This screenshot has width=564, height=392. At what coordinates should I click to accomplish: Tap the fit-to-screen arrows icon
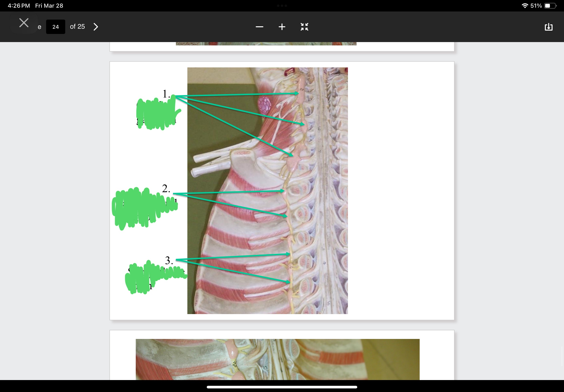[304, 27]
